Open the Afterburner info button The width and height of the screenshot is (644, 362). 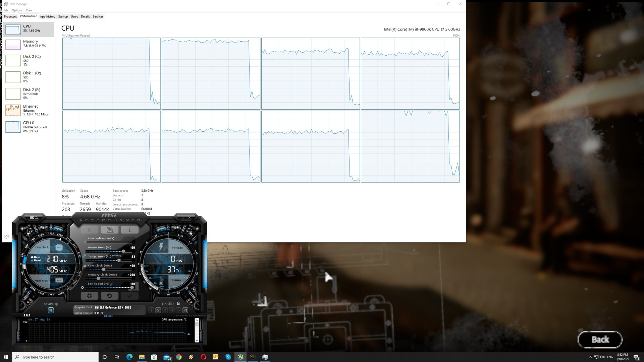point(129,230)
